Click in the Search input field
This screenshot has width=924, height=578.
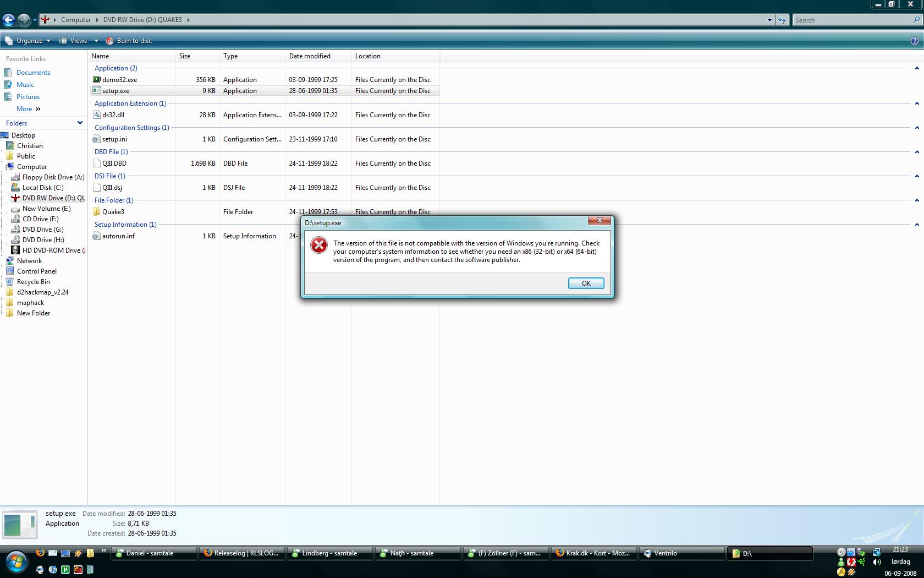pyautogui.click(x=851, y=20)
